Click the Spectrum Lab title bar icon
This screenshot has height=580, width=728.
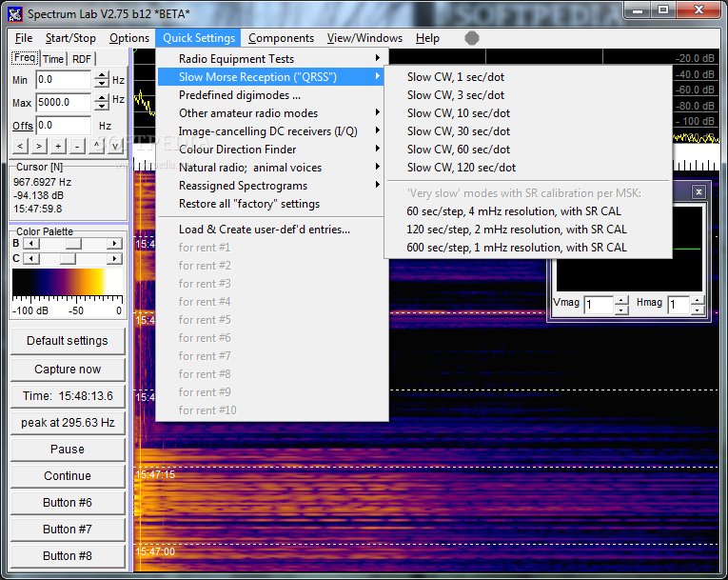point(15,14)
